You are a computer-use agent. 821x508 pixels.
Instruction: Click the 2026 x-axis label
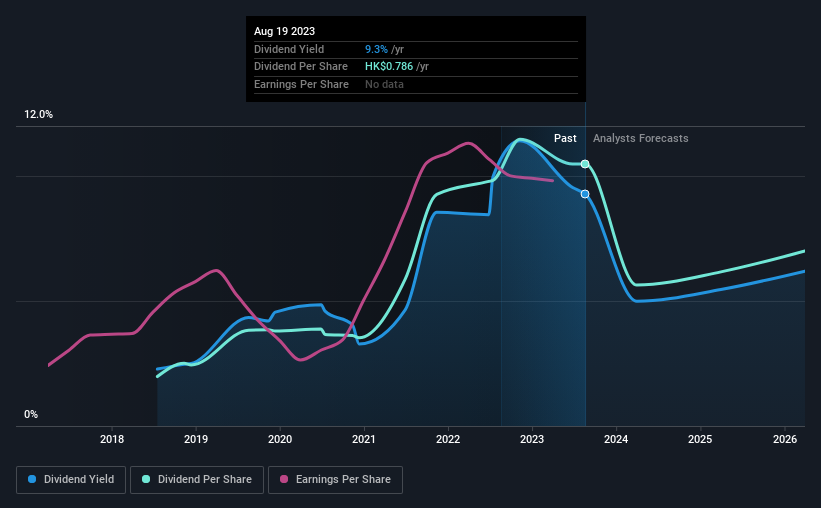coord(785,439)
